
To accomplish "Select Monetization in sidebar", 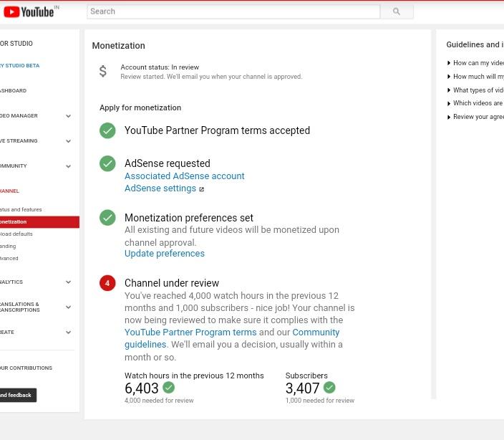I will [39, 222].
